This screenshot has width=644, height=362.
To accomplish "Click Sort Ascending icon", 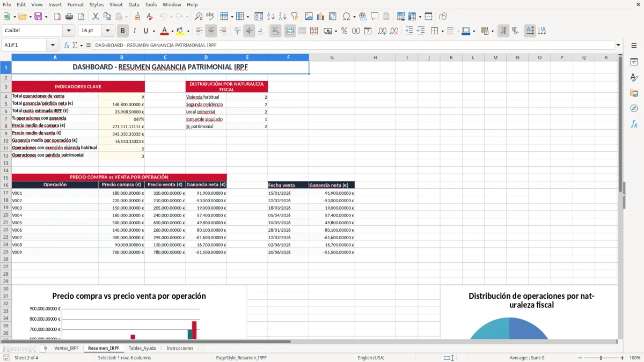I will (271, 17).
